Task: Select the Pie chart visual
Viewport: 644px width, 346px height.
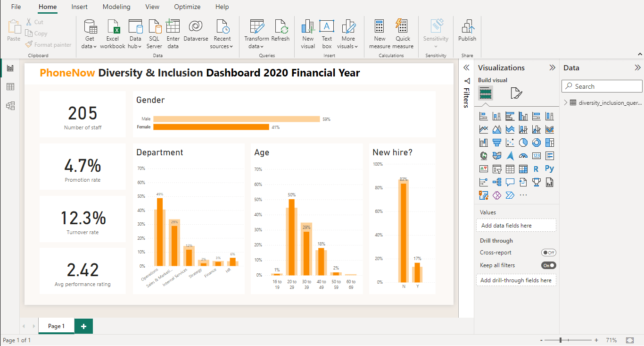Action: tap(523, 143)
